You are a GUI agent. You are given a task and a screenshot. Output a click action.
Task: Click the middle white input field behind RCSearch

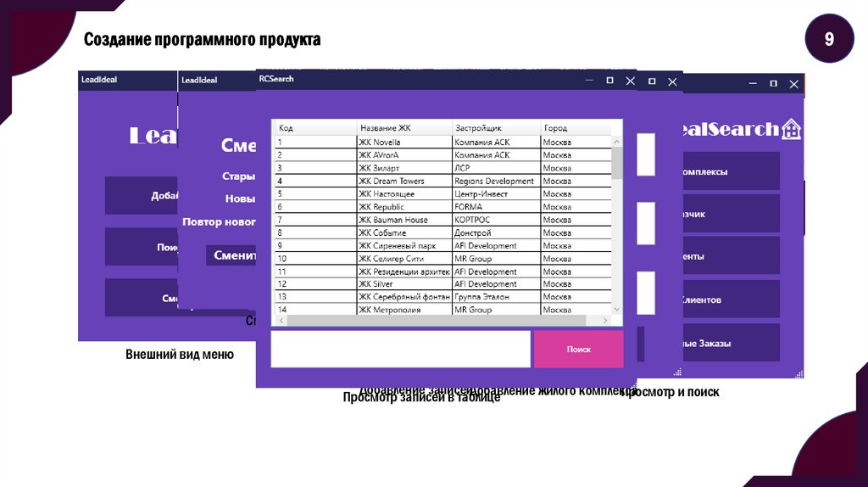tap(646, 223)
